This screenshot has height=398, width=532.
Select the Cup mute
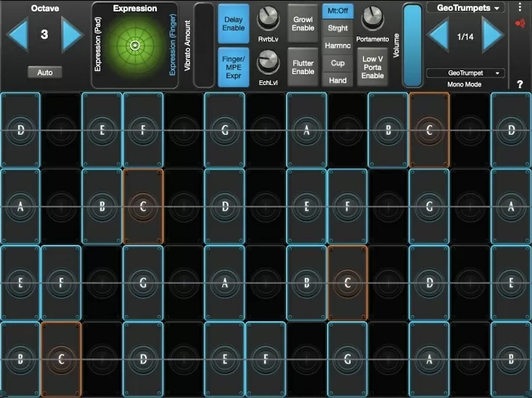pos(338,63)
